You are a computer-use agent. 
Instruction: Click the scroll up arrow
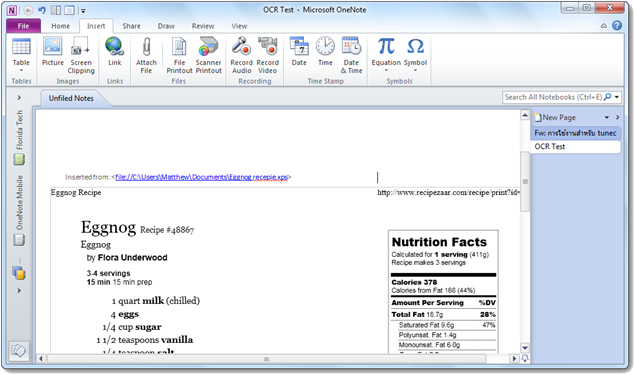click(525, 116)
